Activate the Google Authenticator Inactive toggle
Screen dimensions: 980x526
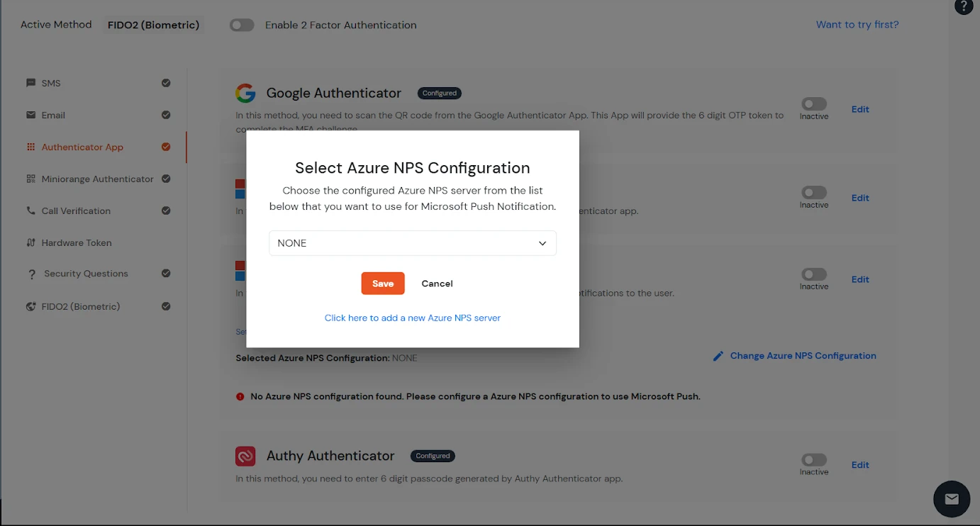point(813,103)
